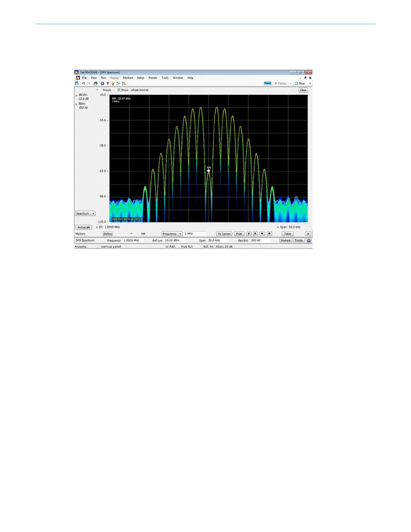Click the Ref: Int status text

tap(208, 247)
